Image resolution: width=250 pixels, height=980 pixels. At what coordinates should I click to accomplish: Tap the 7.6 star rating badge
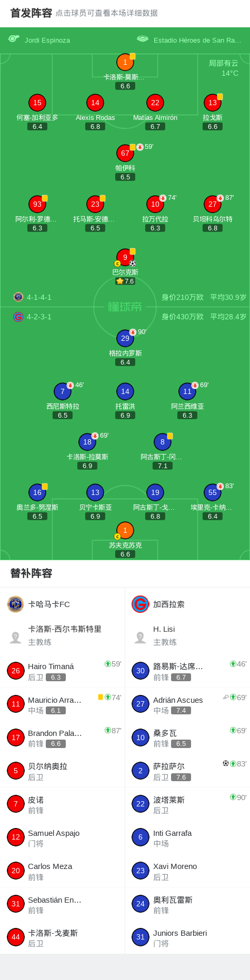(125, 281)
